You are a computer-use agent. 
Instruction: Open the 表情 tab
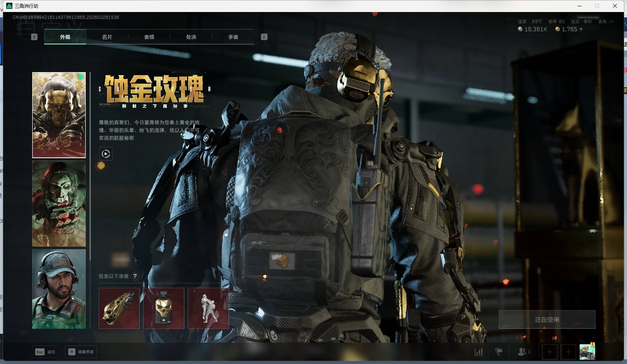click(149, 37)
